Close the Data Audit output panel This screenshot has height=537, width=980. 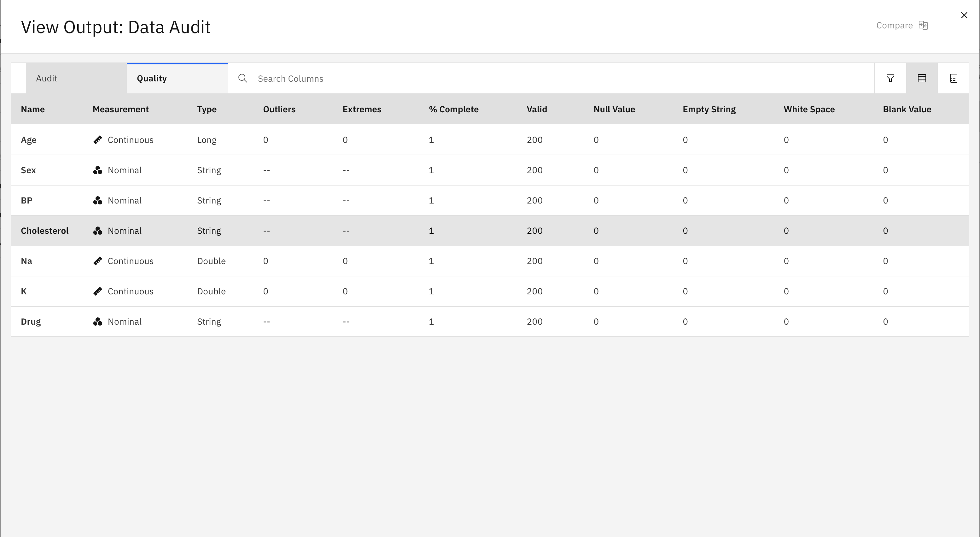(964, 15)
